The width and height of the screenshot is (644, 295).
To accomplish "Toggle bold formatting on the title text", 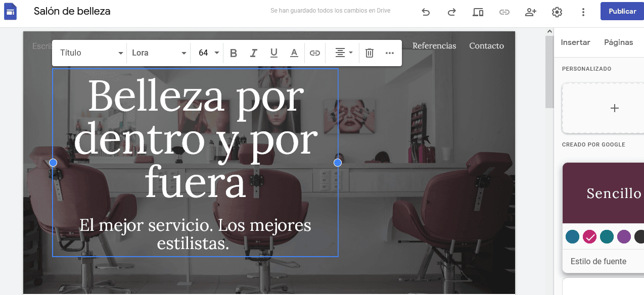I will click(x=233, y=53).
